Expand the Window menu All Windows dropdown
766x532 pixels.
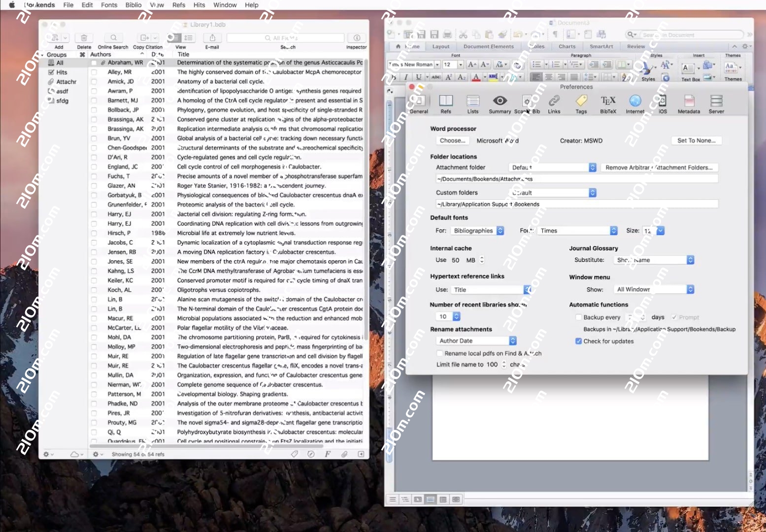click(x=653, y=290)
